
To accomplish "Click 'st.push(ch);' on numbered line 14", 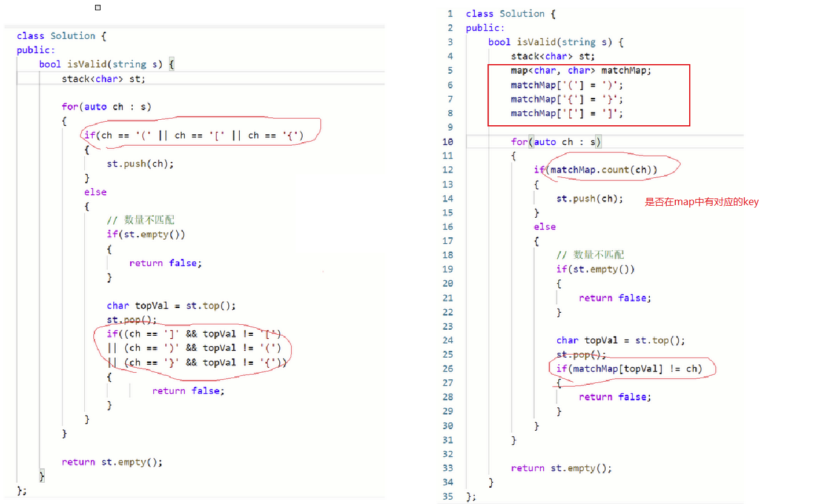I will pyautogui.click(x=590, y=198).
